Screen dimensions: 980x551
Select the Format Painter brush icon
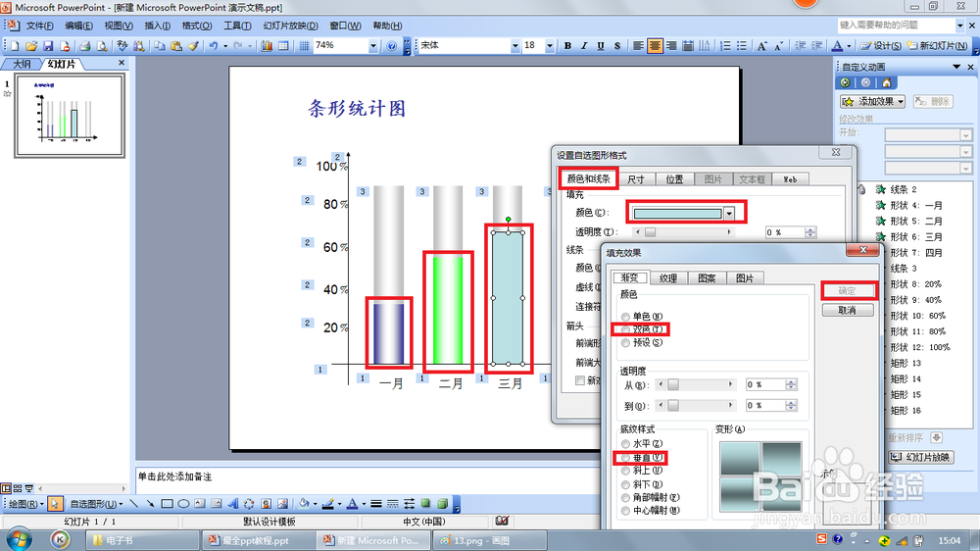[193, 46]
